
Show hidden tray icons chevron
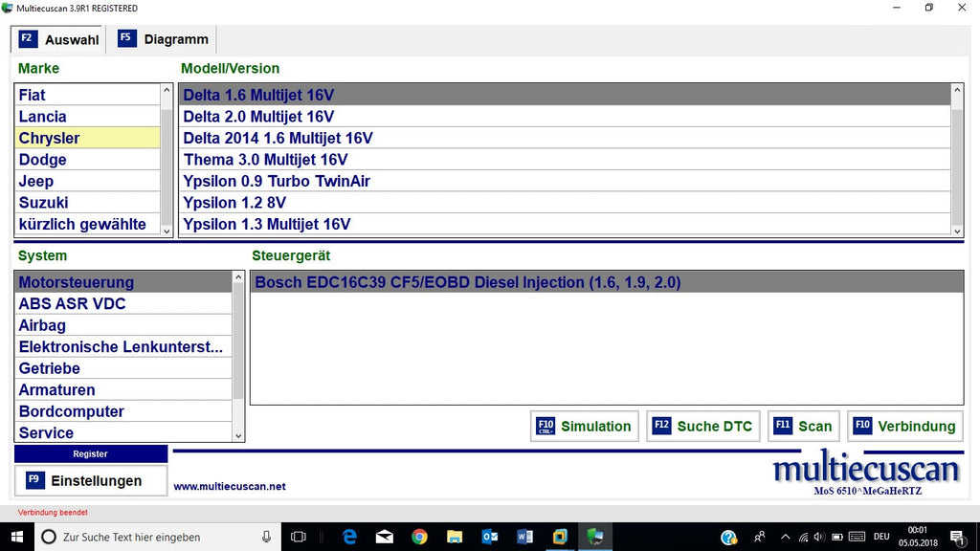coord(786,537)
